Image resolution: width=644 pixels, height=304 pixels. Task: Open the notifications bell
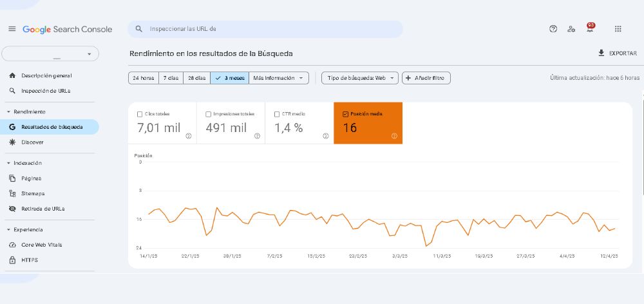590,28
